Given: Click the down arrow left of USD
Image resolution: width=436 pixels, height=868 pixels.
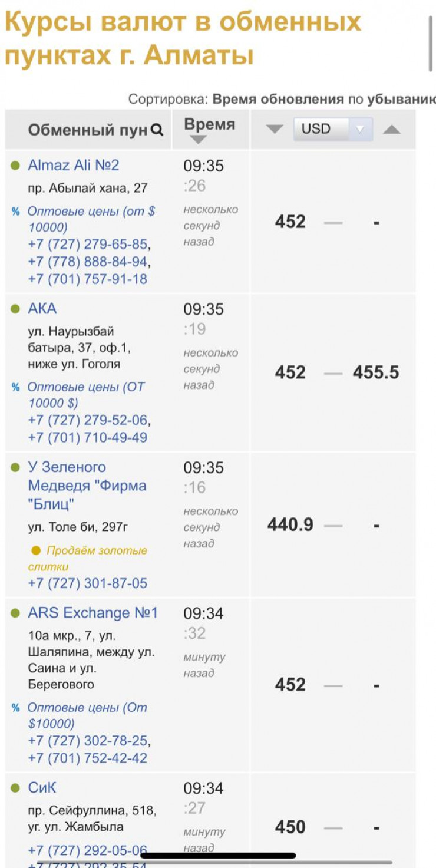Looking at the screenshot, I should pos(274,129).
